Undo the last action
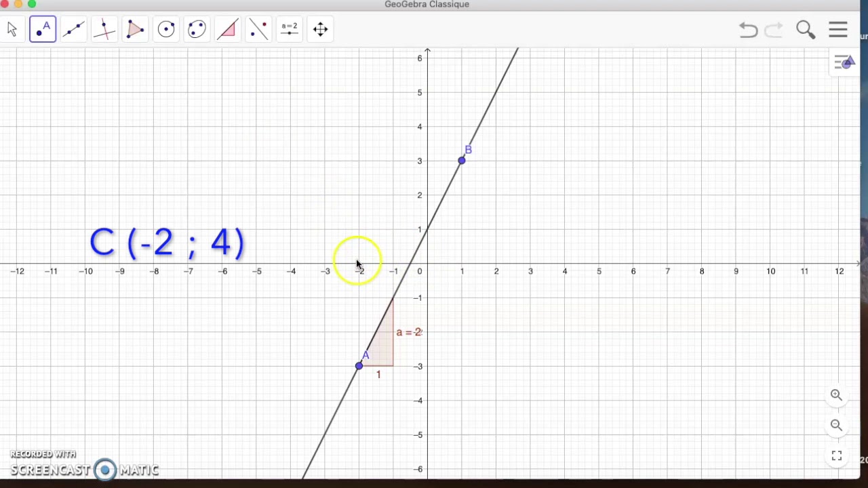 [x=749, y=30]
